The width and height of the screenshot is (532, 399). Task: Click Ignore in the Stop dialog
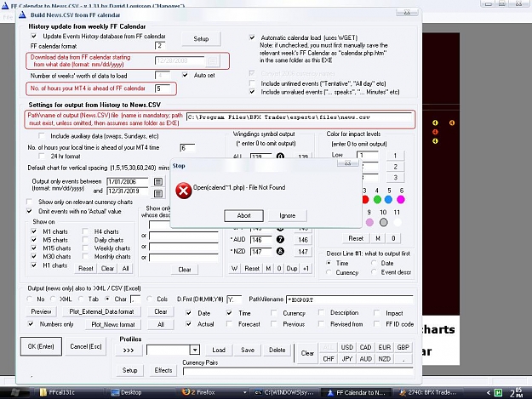tap(288, 215)
